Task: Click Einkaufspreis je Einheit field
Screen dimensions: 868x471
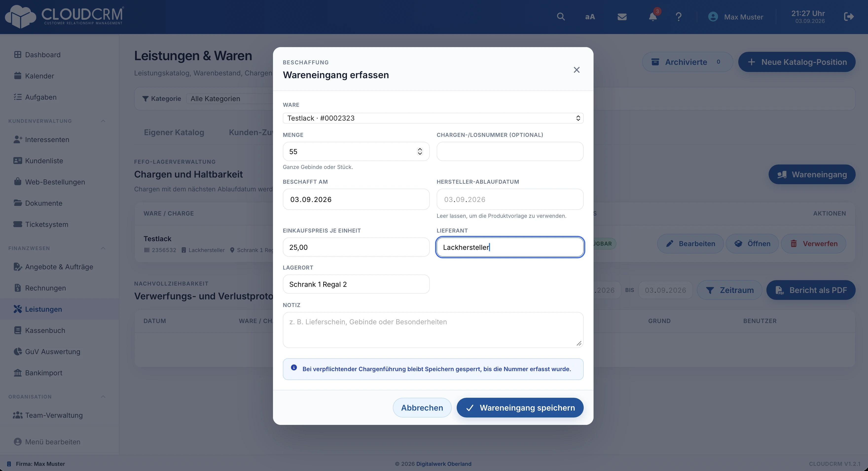Action: 356,247
